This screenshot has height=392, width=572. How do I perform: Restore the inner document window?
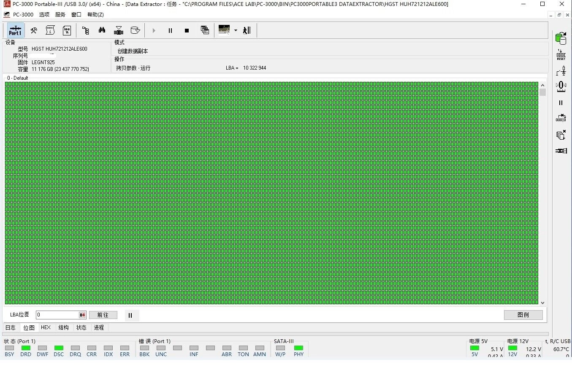(559, 15)
